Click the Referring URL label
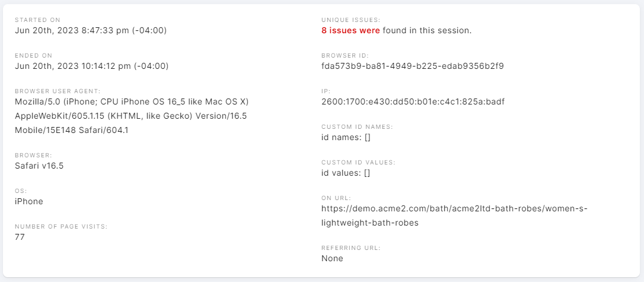Screen dimensions: 644x282 351,248
